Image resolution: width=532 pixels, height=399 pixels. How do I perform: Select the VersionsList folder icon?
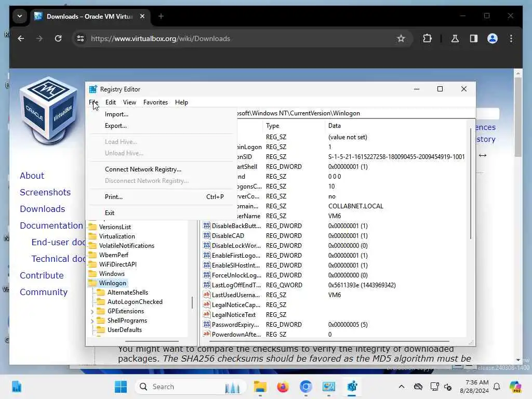92,227
